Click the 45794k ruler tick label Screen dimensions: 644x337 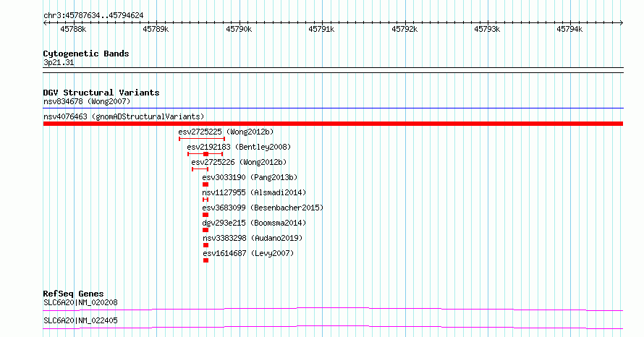pos(569,29)
